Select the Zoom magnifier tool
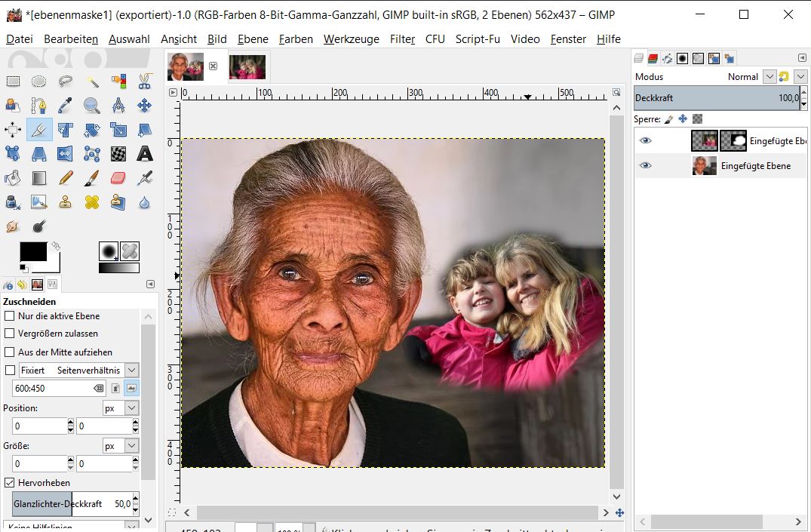This screenshot has height=532, width=811. [92, 106]
